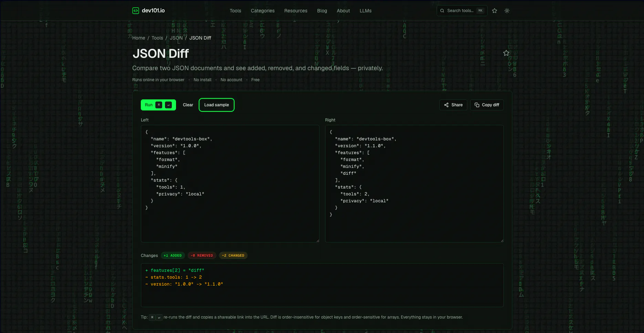Click into the Left JSON textarea
Screen dimensions: 644x333
pos(230,184)
